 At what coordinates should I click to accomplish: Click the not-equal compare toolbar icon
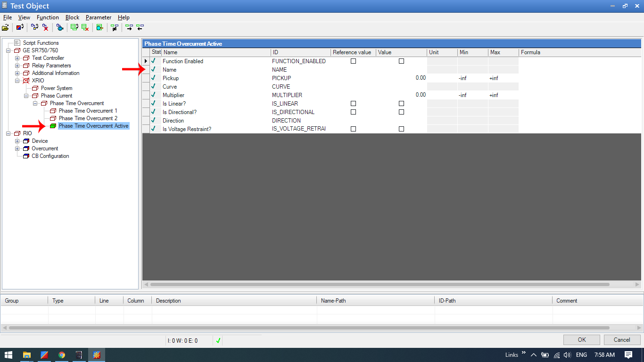pos(114,27)
